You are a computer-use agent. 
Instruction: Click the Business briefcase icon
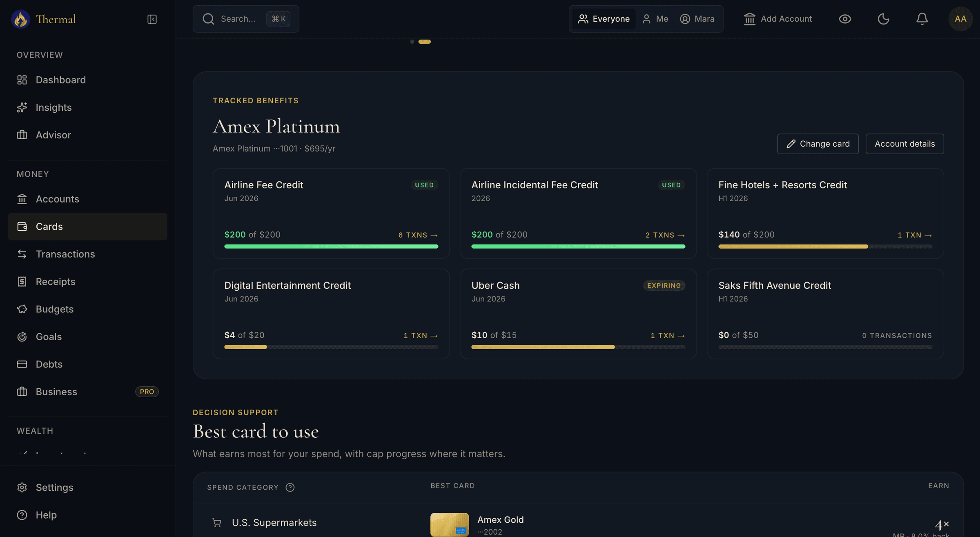click(x=22, y=392)
